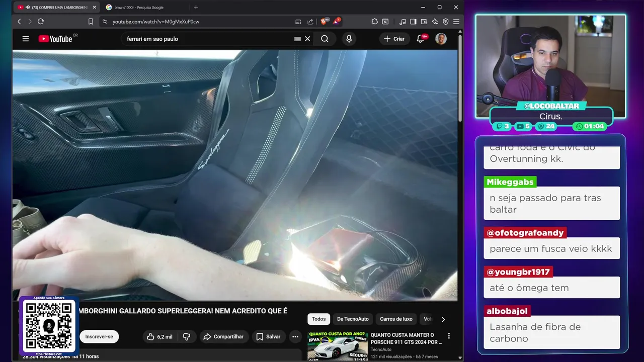Open options for the Porsche 911 video
Viewport: 644px width, 362px height.
click(449, 336)
